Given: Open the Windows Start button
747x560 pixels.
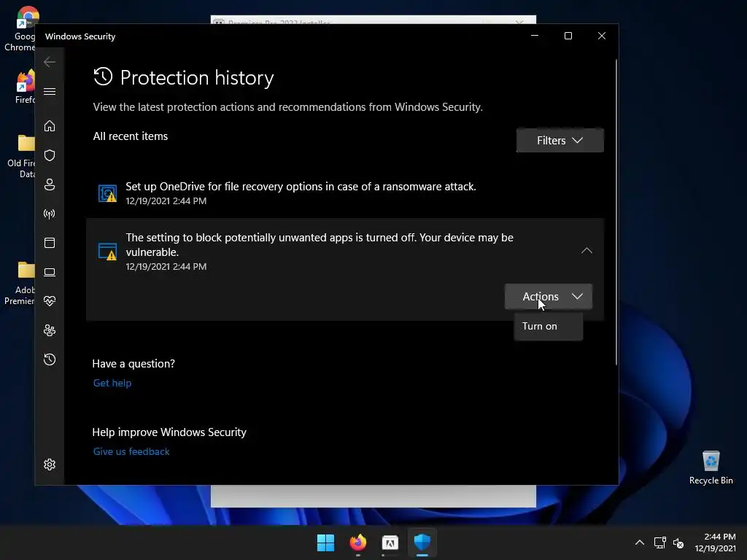Looking at the screenshot, I should tap(326, 542).
